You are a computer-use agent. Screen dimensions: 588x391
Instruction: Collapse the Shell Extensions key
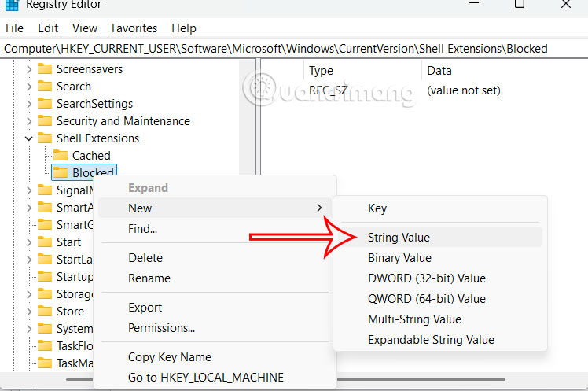[x=29, y=138]
